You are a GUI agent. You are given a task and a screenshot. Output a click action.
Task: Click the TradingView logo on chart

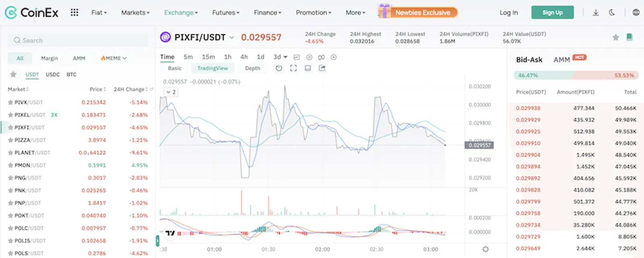click(x=170, y=233)
